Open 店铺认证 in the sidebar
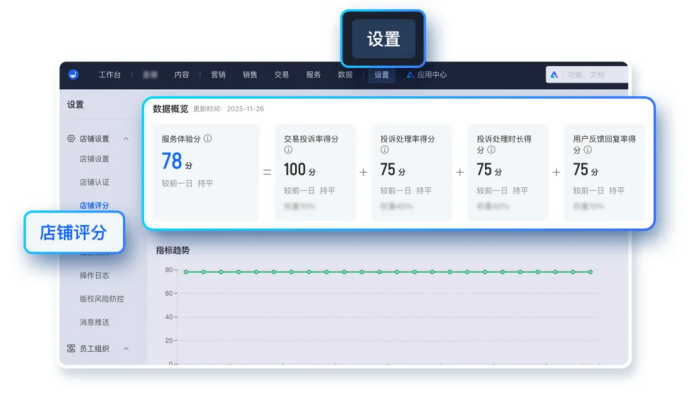The width and height of the screenshot is (692, 408). click(x=94, y=182)
